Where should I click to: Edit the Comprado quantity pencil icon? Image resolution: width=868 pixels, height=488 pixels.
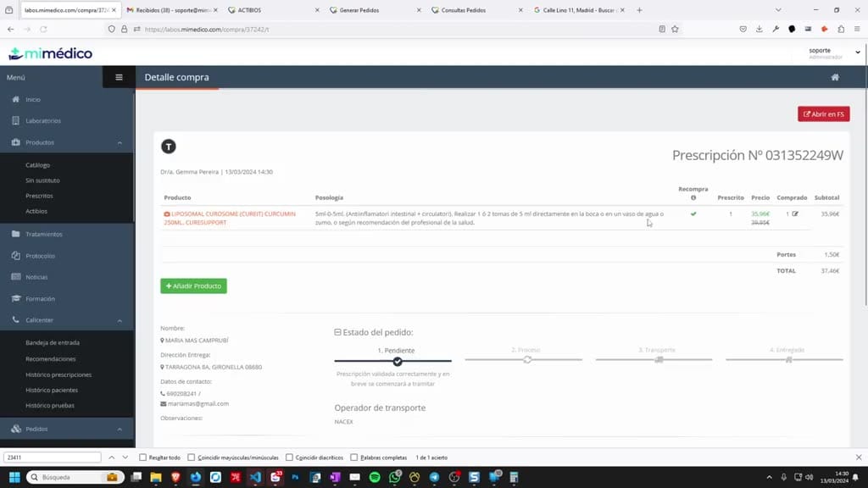pos(795,213)
